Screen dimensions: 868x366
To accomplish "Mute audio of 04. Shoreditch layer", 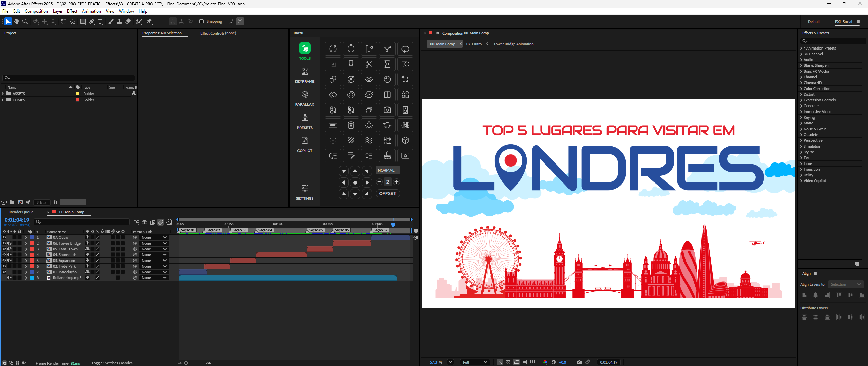I will click(9, 255).
